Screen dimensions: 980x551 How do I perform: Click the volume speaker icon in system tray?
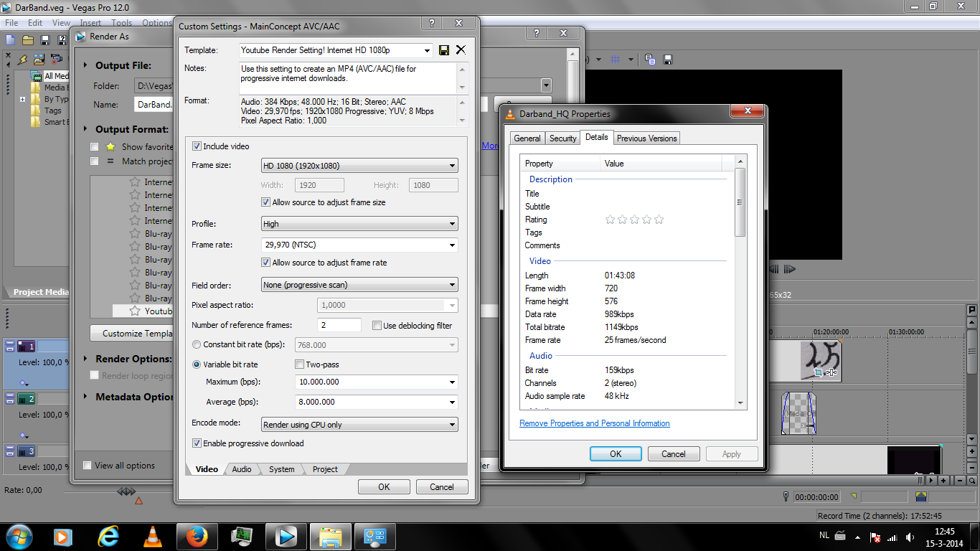pyautogui.click(x=910, y=537)
